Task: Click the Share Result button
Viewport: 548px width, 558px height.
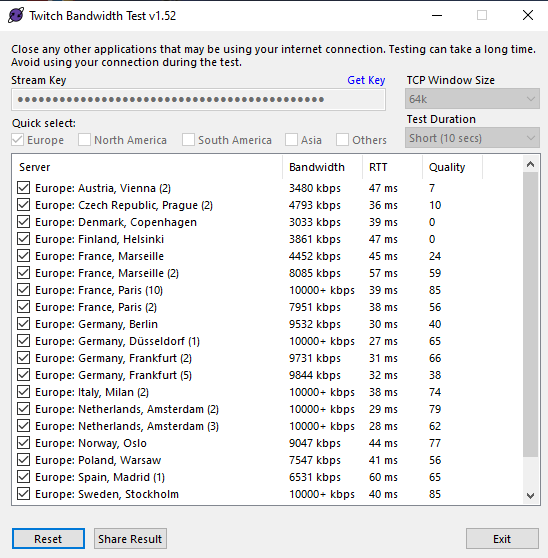Action: pyautogui.click(x=130, y=539)
